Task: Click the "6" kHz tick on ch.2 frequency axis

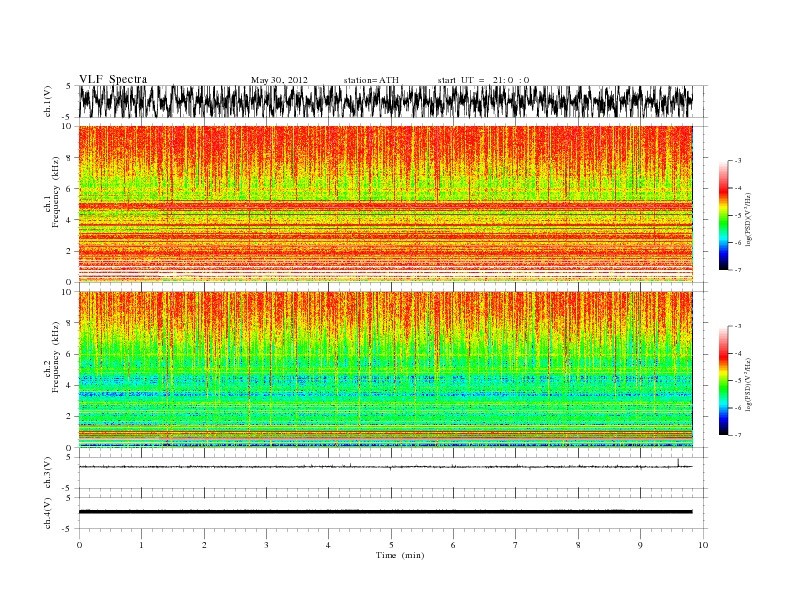Action: [x=70, y=354]
